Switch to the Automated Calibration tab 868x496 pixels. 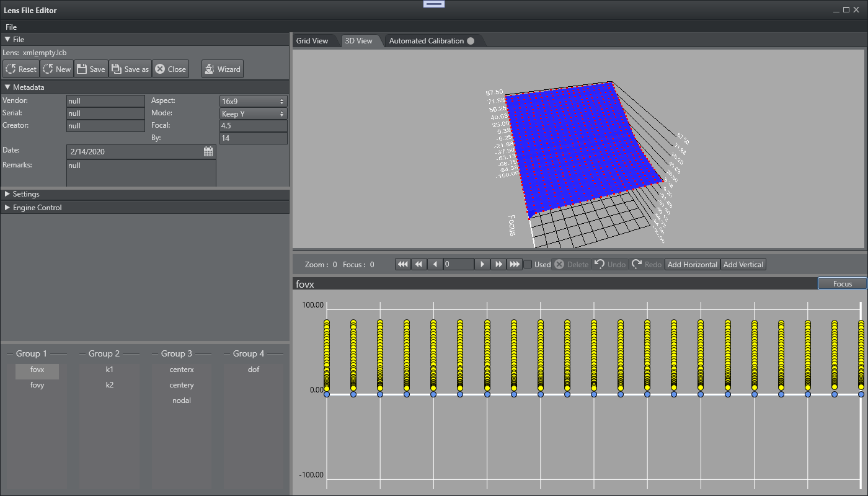(x=427, y=41)
